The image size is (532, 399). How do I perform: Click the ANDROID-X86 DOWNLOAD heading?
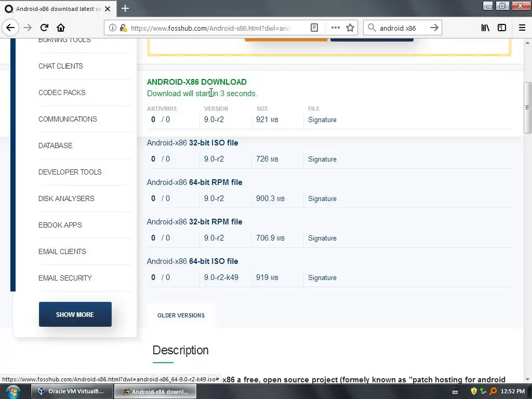click(197, 82)
